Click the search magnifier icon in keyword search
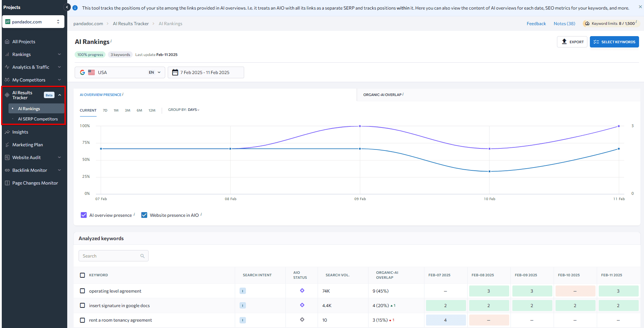The width and height of the screenshot is (644, 328). click(x=142, y=256)
